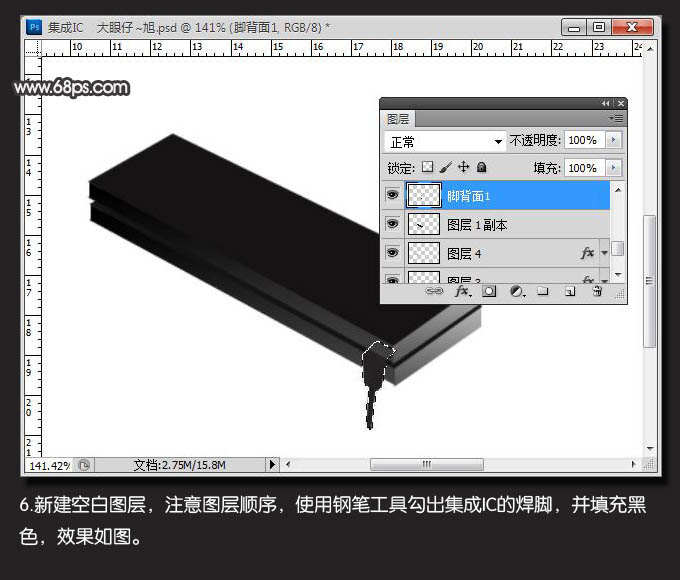
Task: Click the document size text 文档:2.75M/15.8M
Action: [x=180, y=465]
